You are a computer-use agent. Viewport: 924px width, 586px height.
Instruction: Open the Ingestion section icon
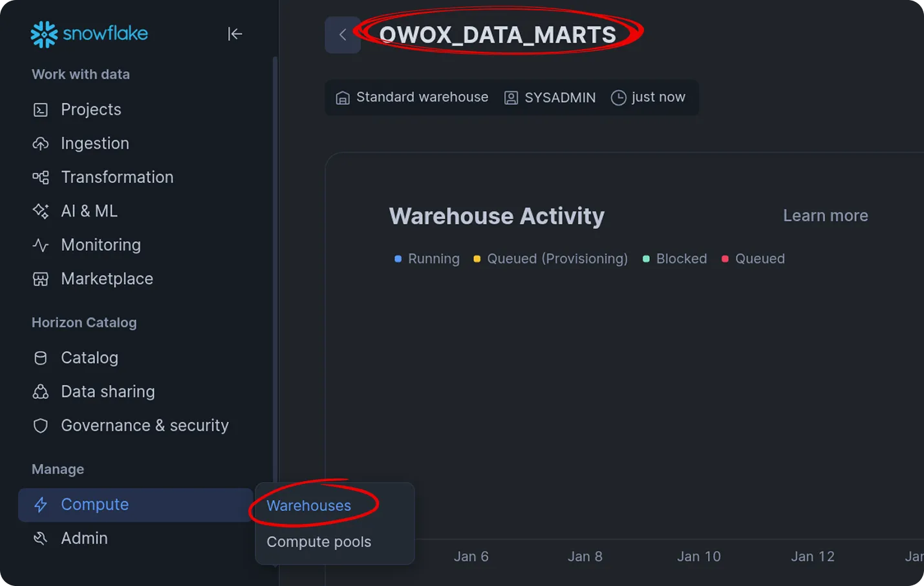coord(40,143)
